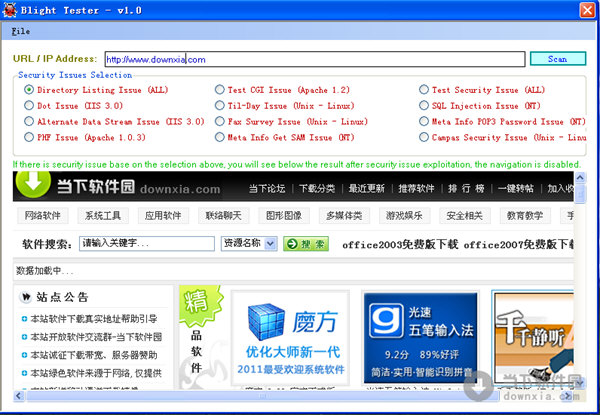600x415 pixels.
Task: Select PHF Issue (Apache 1.0.3) option
Action: (x=29, y=138)
